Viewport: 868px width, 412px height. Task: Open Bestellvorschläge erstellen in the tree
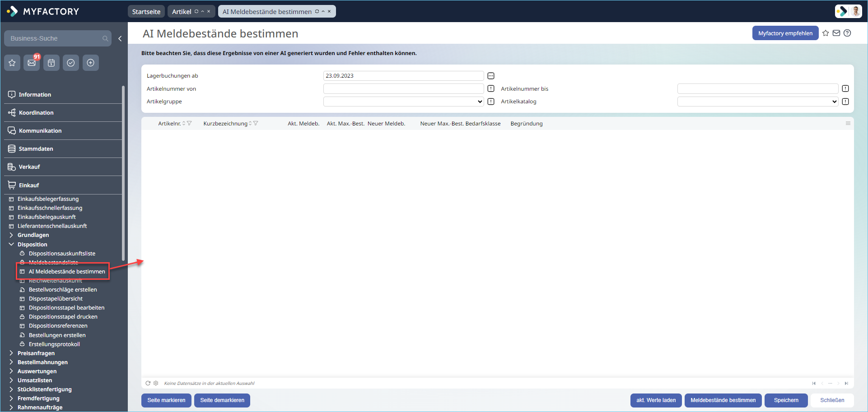[x=63, y=290]
